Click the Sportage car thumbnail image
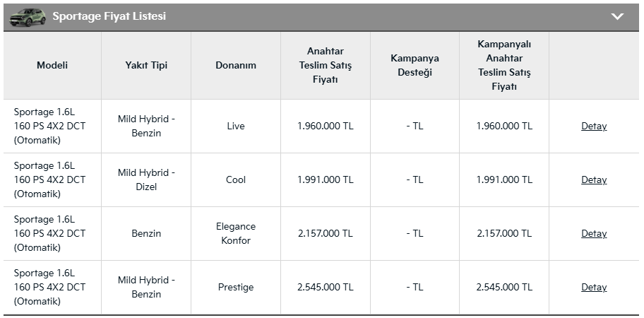Screen dimensions: 644x318 click(28, 16)
